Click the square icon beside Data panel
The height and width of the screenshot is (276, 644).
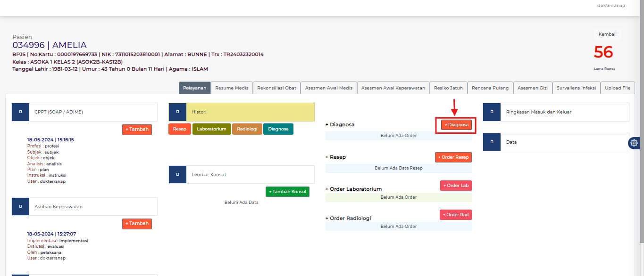point(492,142)
